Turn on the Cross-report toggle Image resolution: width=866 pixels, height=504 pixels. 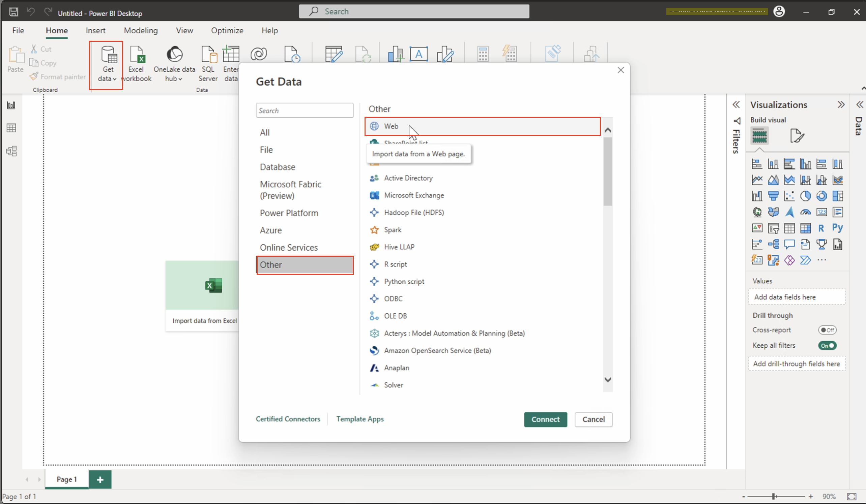click(827, 330)
